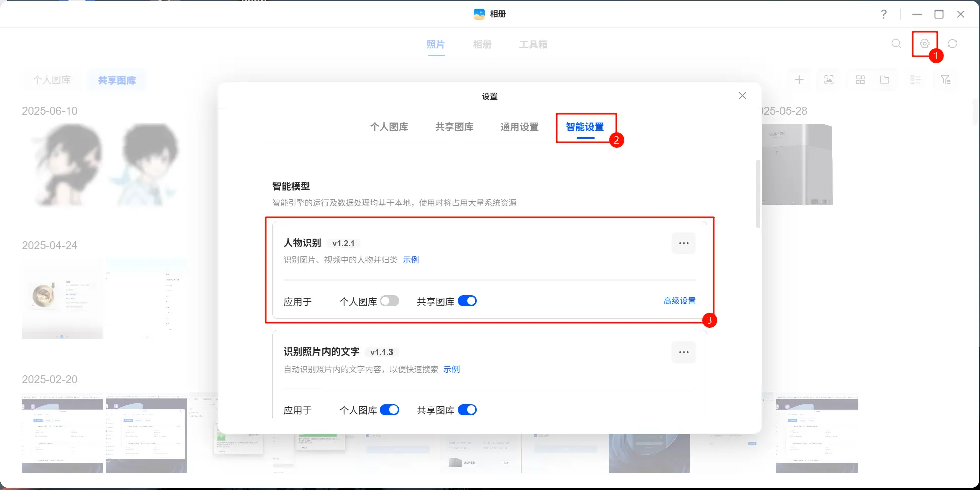The height and width of the screenshot is (490, 980).
Task: Turn off text recognition for 个人图库
Action: (389, 410)
